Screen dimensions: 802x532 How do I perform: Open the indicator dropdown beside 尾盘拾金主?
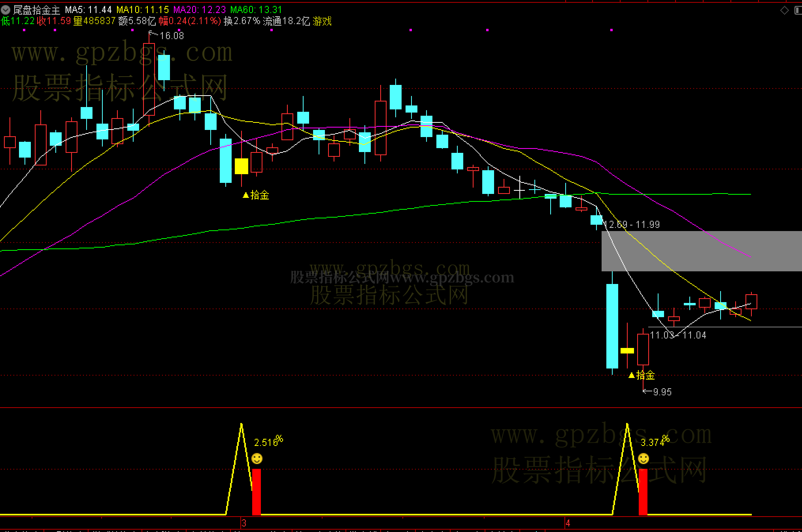click(6, 9)
